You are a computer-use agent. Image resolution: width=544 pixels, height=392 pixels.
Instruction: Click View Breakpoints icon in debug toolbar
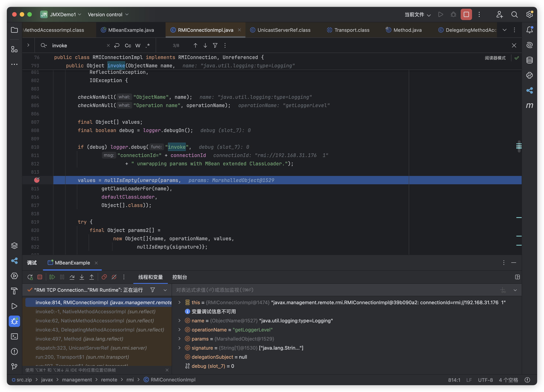[104, 277]
